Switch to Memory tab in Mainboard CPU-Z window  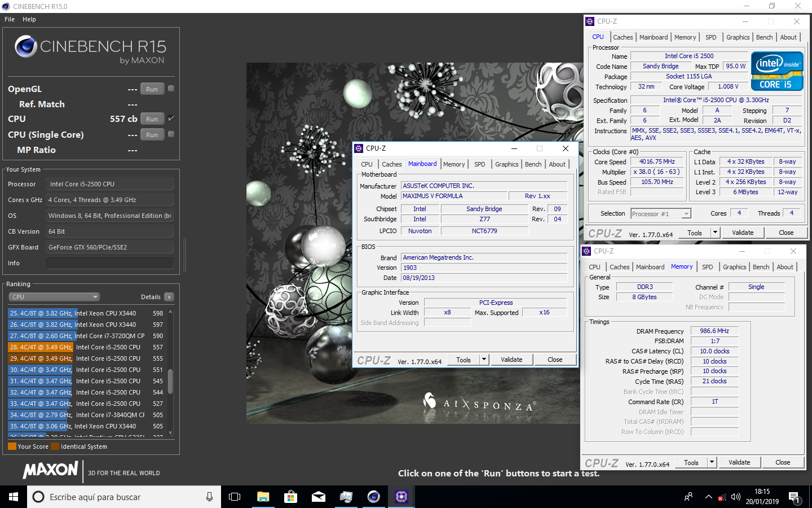tap(454, 164)
